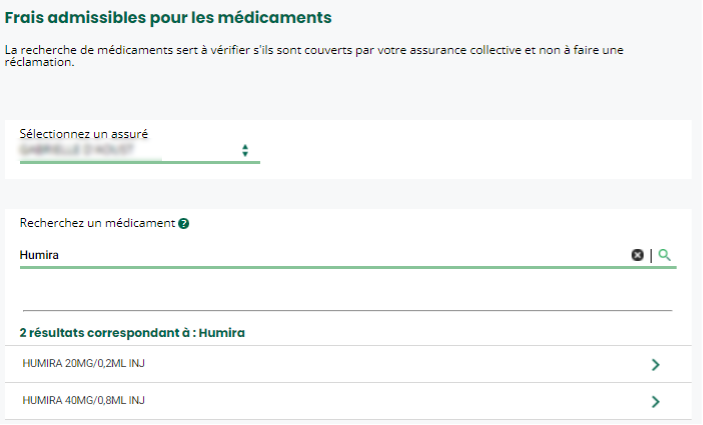The width and height of the screenshot is (703, 425).
Task: Open the chevron for HUMIRA 20MG/0,2ML INJ
Action: [655, 365]
